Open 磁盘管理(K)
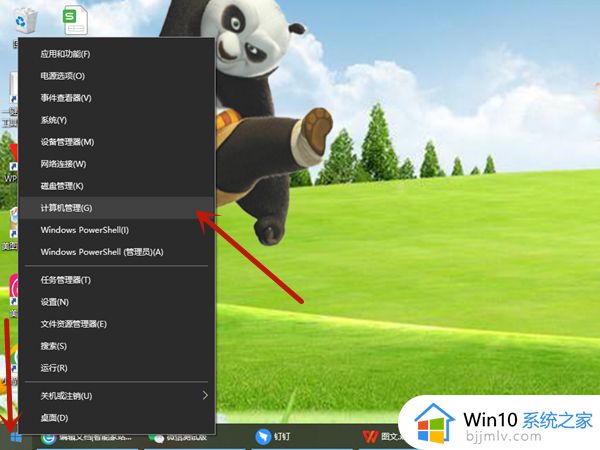The height and width of the screenshot is (450, 600). click(x=117, y=186)
